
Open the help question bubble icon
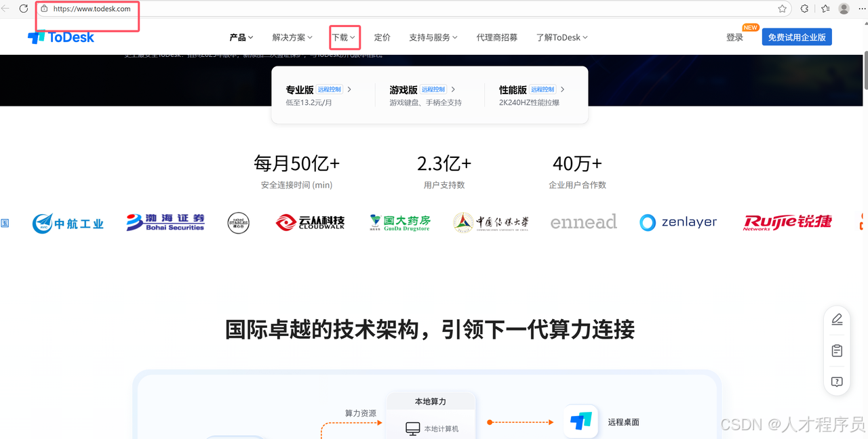coord(837,381)
